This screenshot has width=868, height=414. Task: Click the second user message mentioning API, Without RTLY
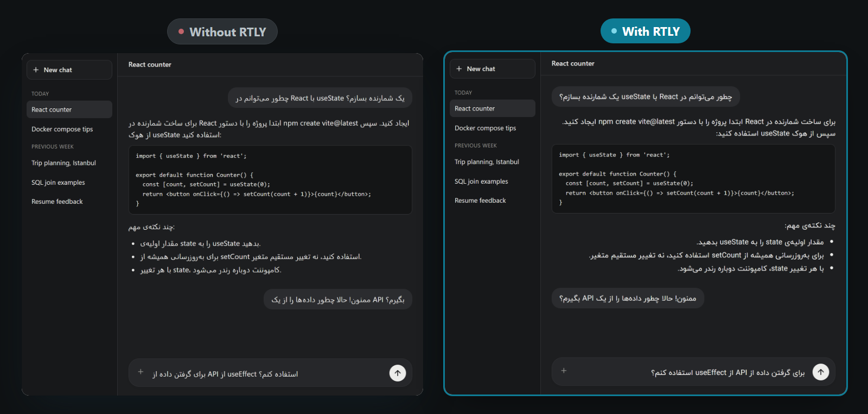click(x=338, y=300)
